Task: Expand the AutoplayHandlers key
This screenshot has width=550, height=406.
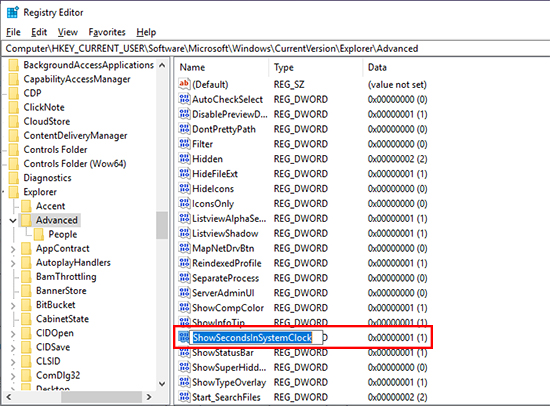Action: coord(13,263)
